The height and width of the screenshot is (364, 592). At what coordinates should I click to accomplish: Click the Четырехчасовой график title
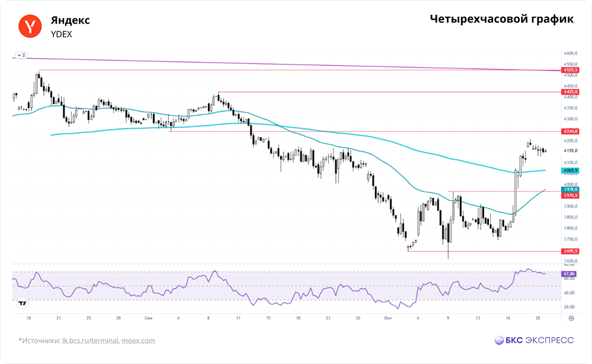[502, 19]
